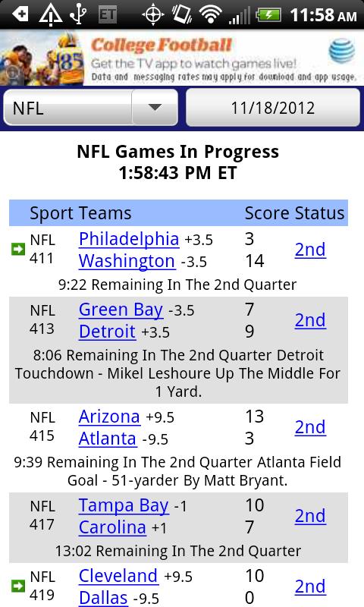Tap 2nd status link for Detroit game

[x=310, y=320]
